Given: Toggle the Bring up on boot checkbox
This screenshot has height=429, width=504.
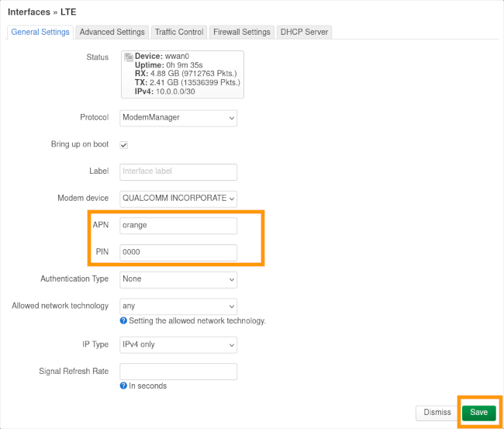Looking at the screenshot, I should coord(124,145).
